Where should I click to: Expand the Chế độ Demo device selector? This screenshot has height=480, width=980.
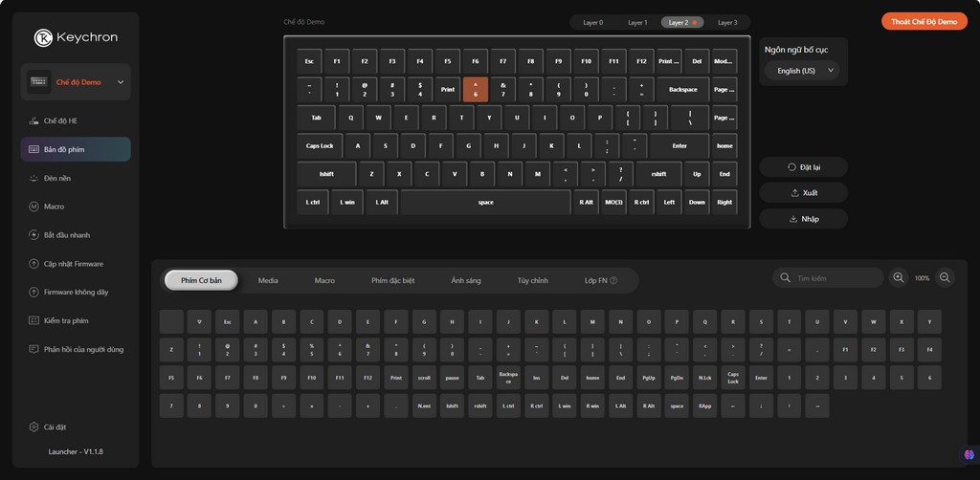tap(76, 82)
